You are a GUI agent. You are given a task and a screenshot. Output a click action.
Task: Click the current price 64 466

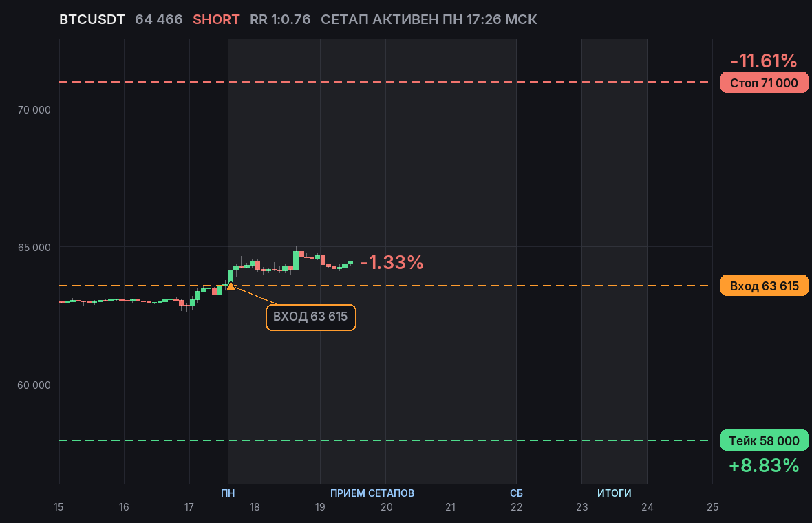pos(159,20)
